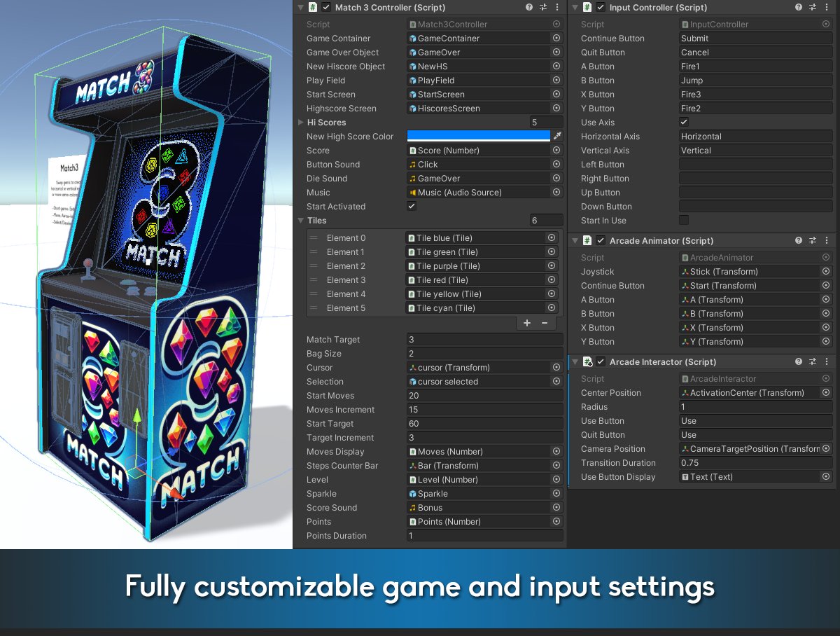This screenshot has height=636, width=840.
Task: Open the presets icon on Input Controller
Action: (x=814, y=7)
